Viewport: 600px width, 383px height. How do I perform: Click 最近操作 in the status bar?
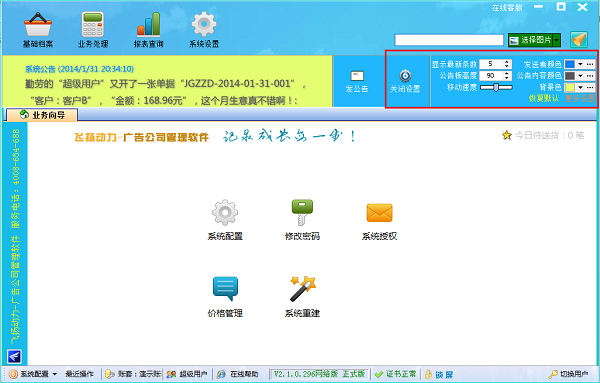click(79, 374)
